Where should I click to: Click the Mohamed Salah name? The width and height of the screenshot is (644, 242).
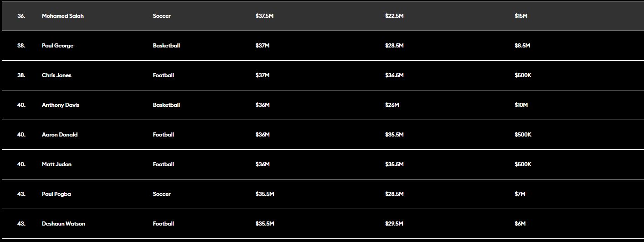pyautogui.click(x=62, y=16)
